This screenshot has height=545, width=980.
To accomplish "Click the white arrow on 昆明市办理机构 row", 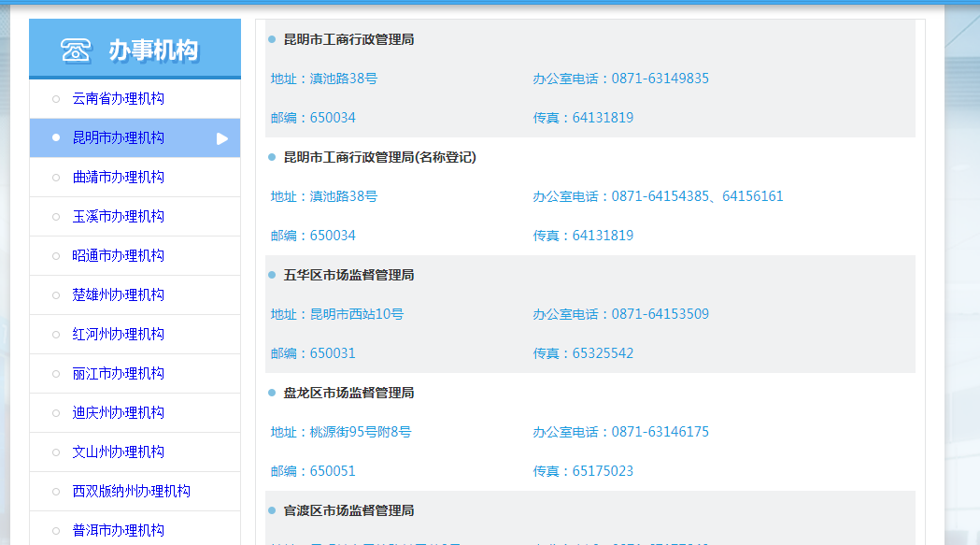I will 221,138.
